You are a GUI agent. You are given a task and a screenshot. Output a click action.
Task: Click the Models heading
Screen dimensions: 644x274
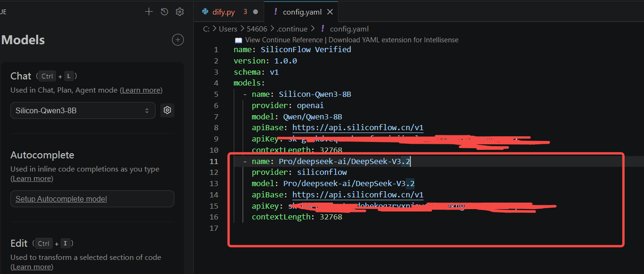(x=24, y=40)
